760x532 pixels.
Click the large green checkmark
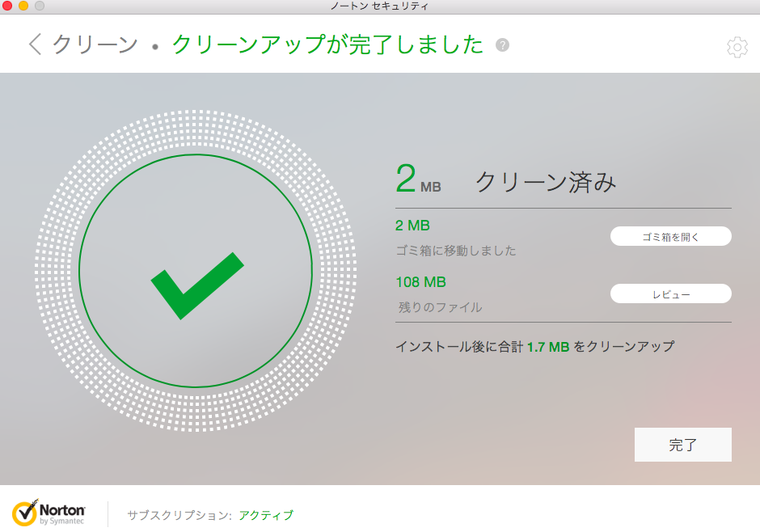(x=197, y=285)
